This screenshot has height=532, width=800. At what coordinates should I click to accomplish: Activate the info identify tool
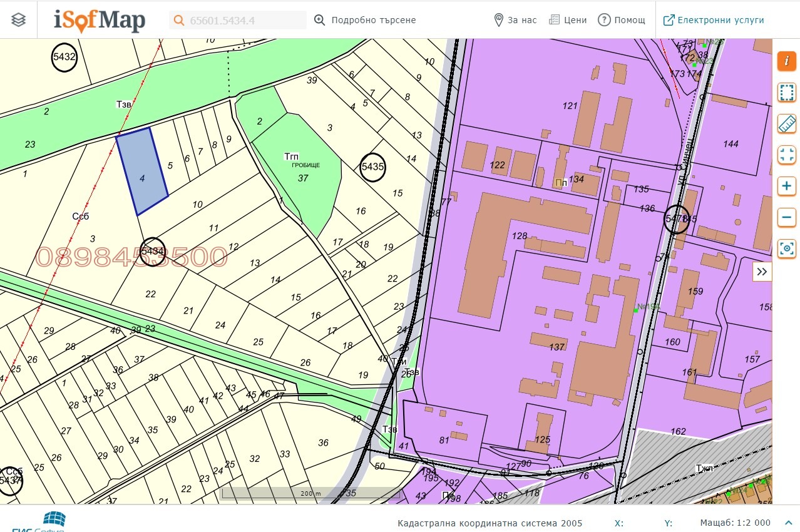(786, 61)
